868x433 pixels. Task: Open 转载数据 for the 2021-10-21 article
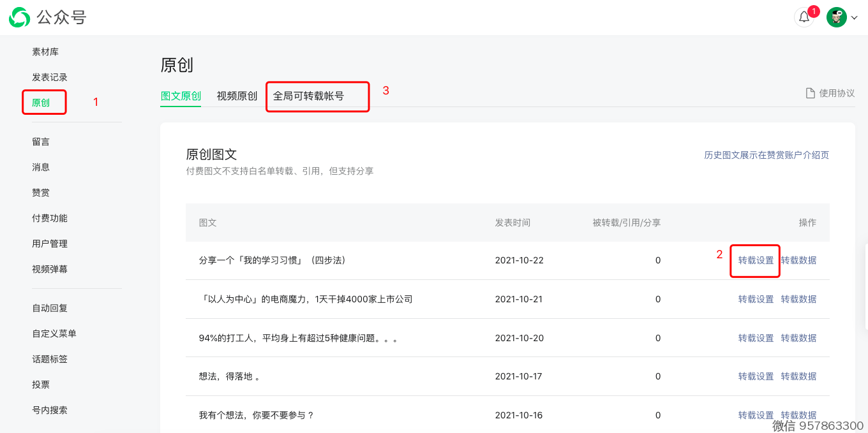798,299
